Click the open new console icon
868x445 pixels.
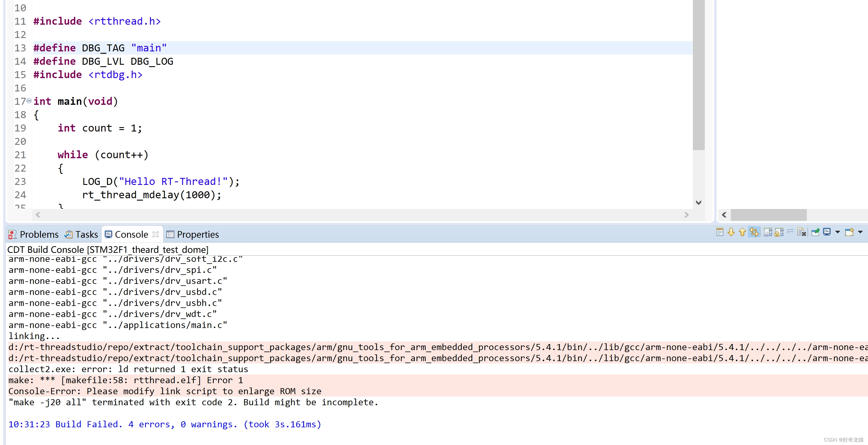[x=849, y=232]
